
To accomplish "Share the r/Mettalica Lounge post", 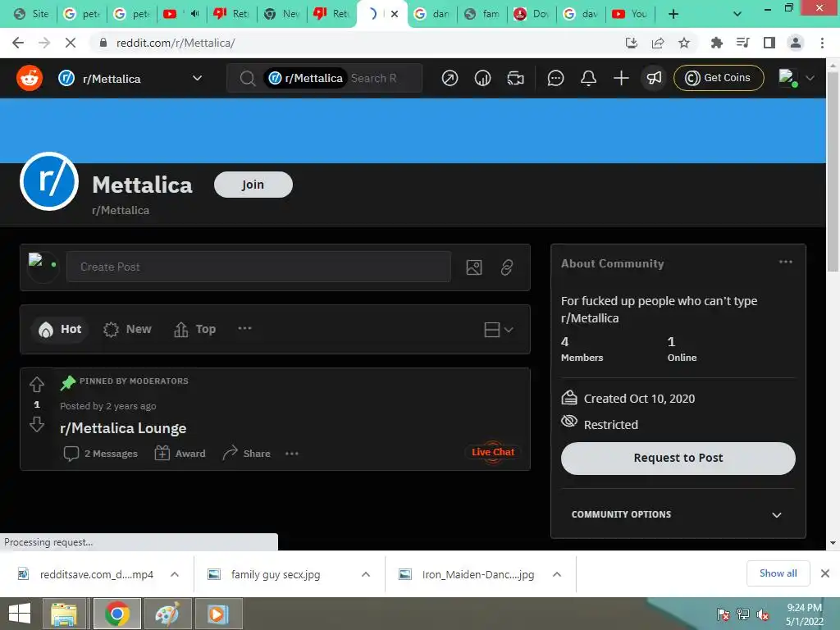I will pyautogui.click(x=246, y=453).
